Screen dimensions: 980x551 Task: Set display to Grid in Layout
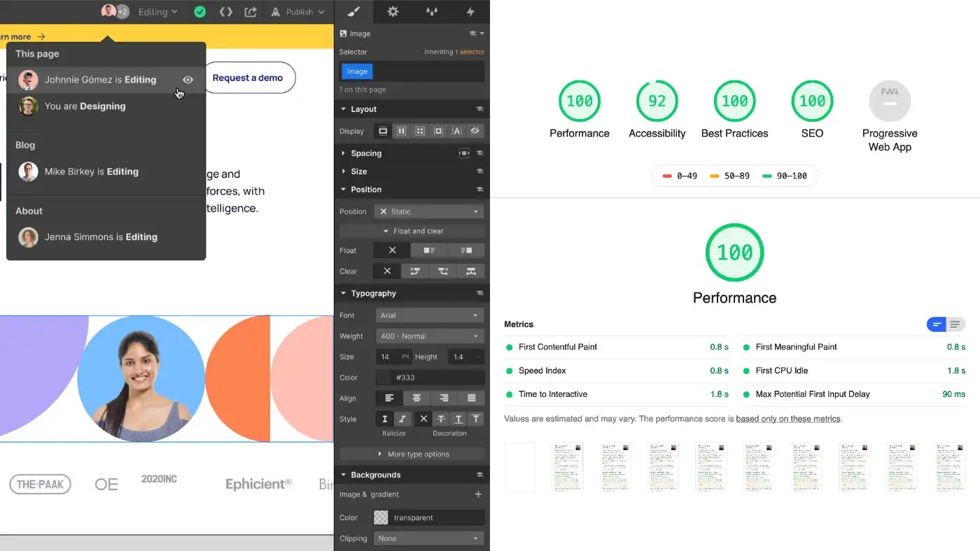tap(421, 131)
